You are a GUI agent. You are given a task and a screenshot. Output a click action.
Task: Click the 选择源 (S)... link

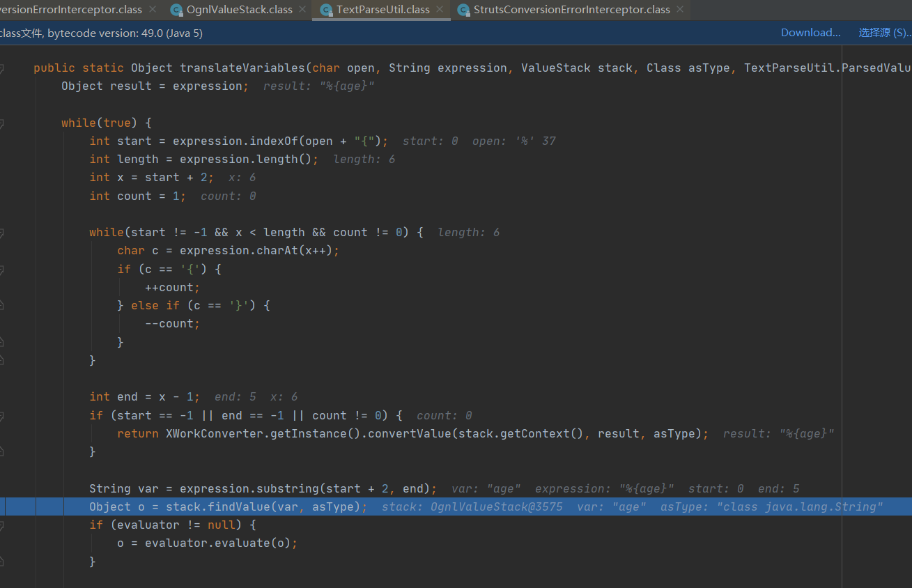click(884, 33)
